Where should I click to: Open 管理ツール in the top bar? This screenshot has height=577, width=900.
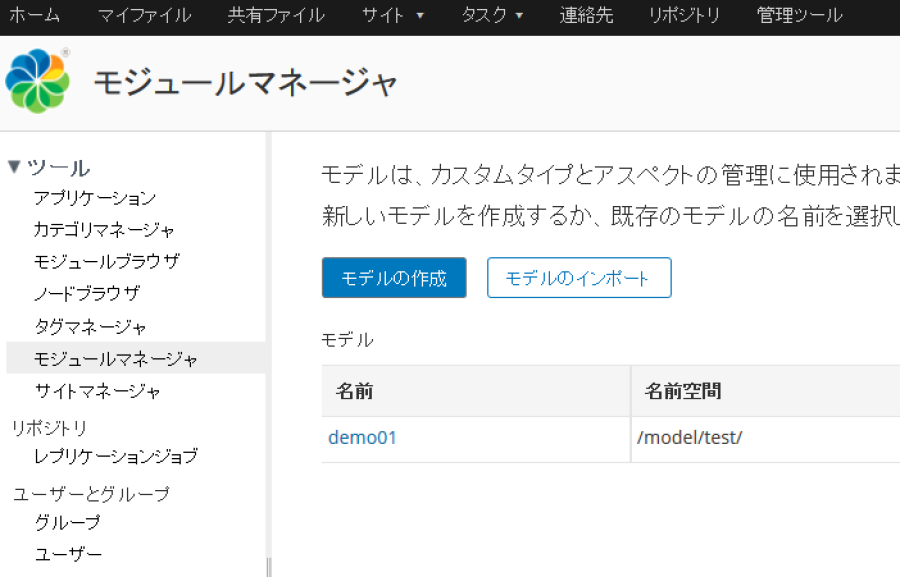click(x=800, y=16)
